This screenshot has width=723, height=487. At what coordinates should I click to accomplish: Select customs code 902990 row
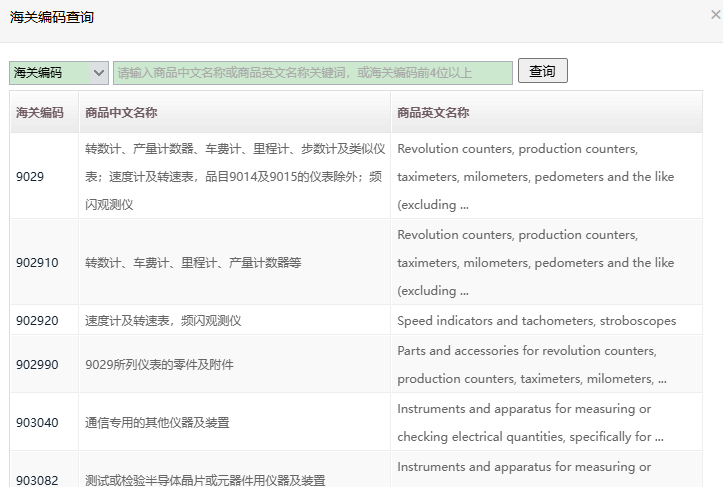pos(37,365)
